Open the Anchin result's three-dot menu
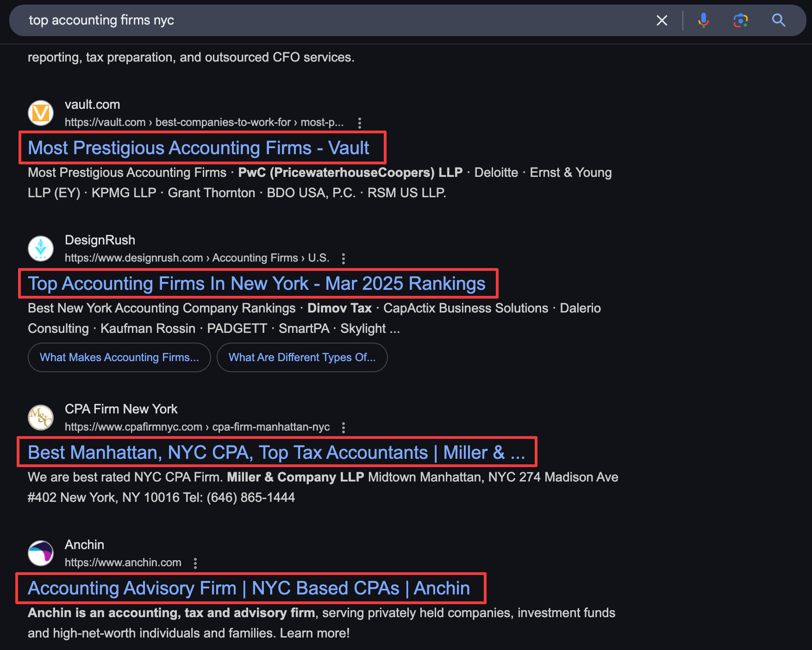 click(195, 563)
